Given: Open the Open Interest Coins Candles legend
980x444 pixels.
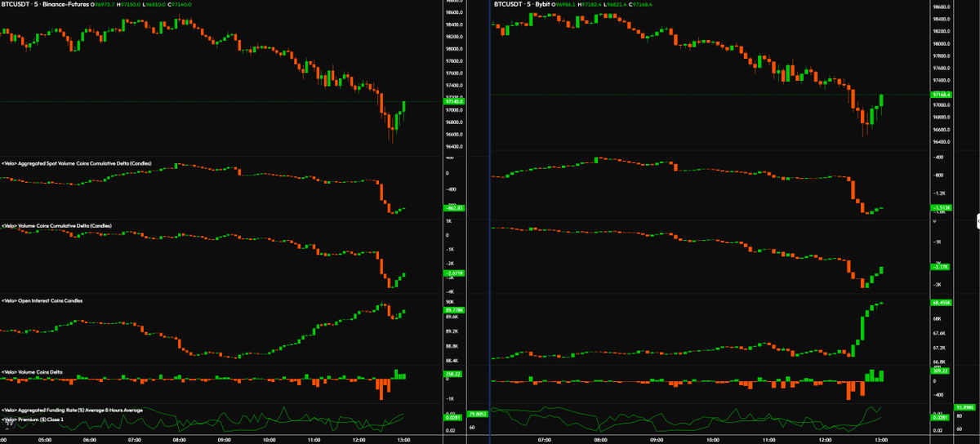Looking at the screenshot, I should [x=42, y=300].
